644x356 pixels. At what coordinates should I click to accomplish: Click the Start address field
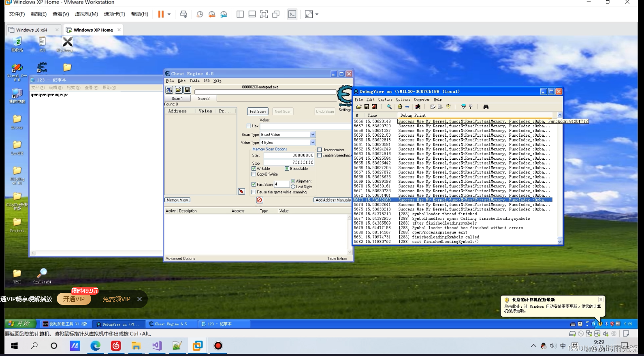pos(289,155)
